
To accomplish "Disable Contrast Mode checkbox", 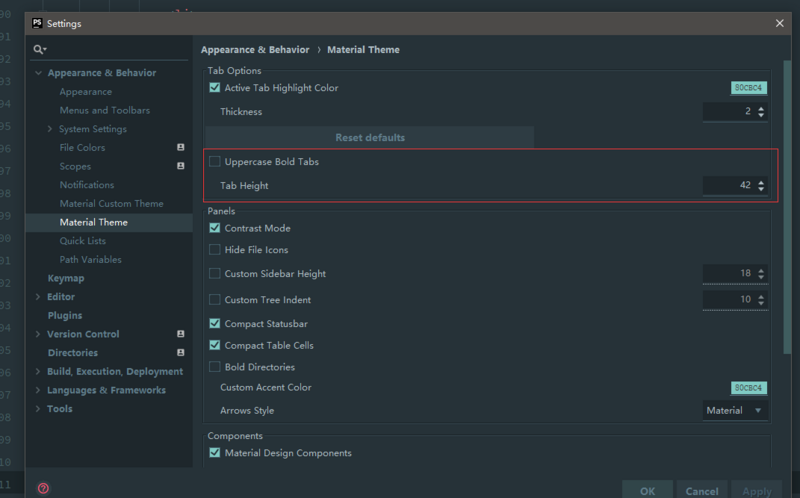I will (215, 228).
